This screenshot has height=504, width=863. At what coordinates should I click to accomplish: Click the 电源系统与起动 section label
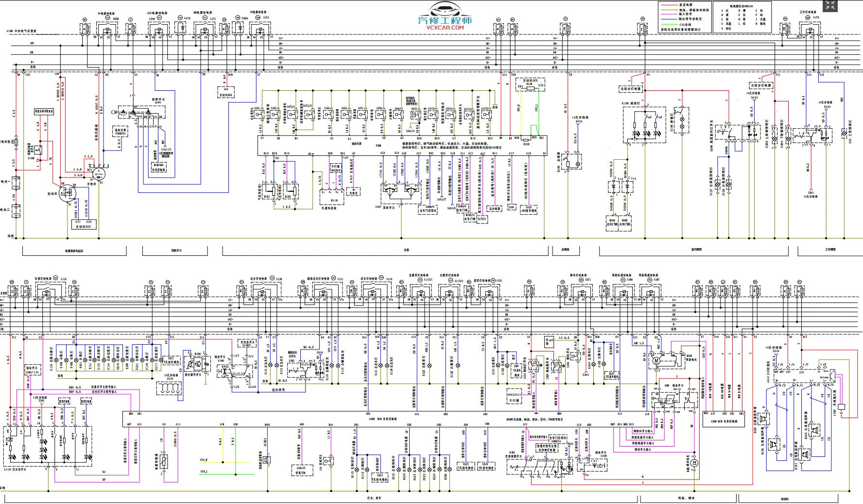74,251
